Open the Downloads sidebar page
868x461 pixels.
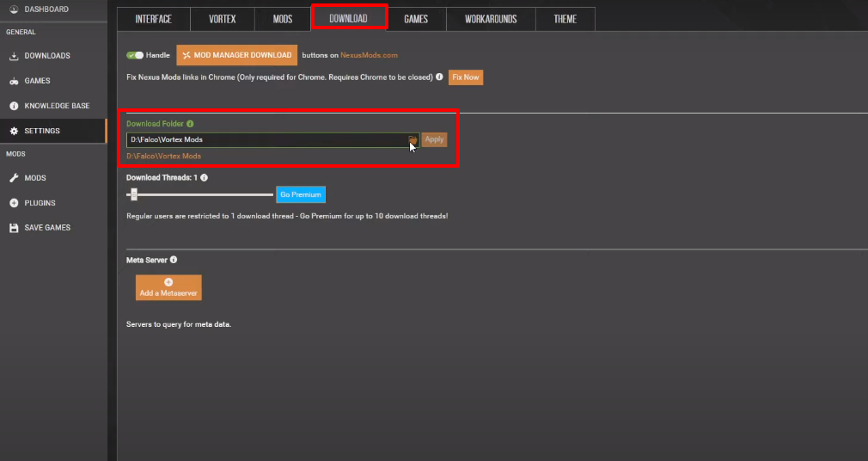point(53,55)
